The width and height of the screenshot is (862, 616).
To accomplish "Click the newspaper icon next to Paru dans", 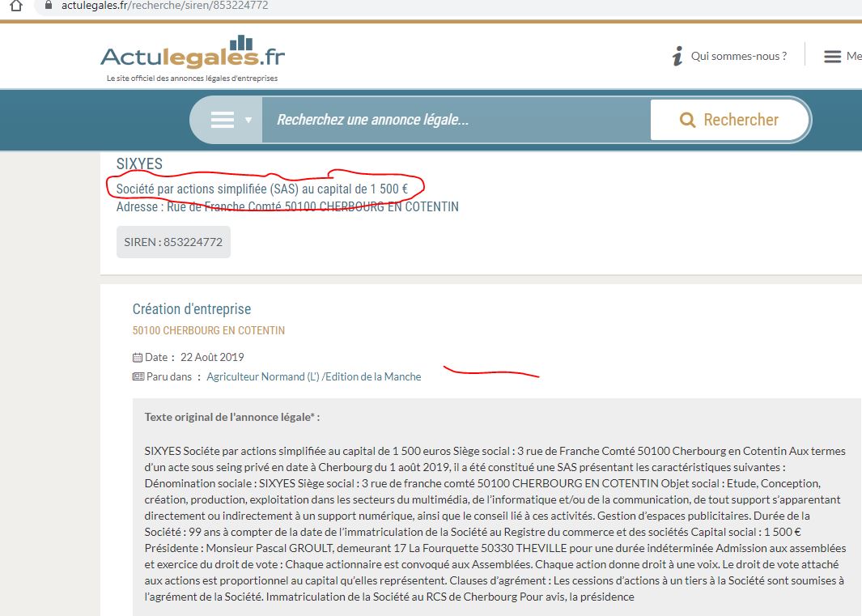I will [138, 376].
